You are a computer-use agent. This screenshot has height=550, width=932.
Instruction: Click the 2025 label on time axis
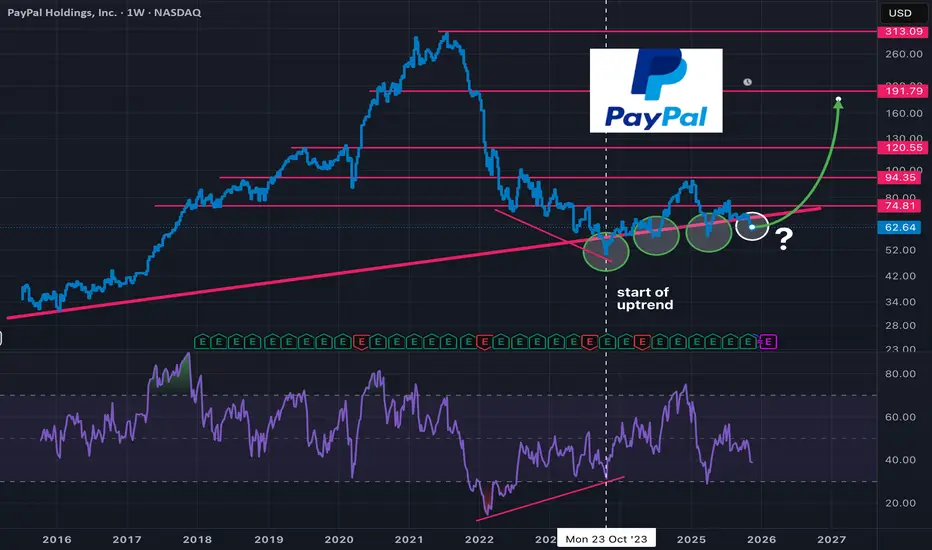point(691,539)
